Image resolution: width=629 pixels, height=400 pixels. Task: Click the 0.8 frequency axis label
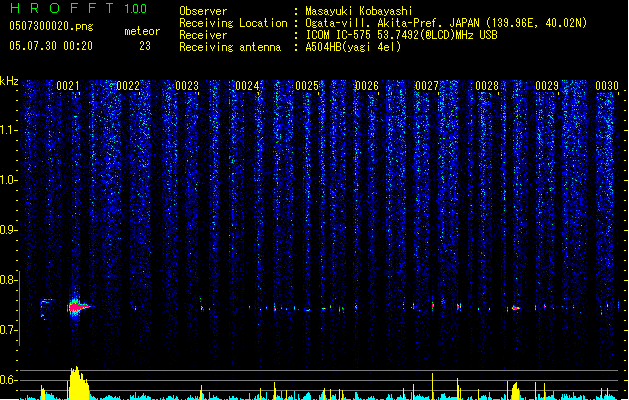(x=9, y=280)
